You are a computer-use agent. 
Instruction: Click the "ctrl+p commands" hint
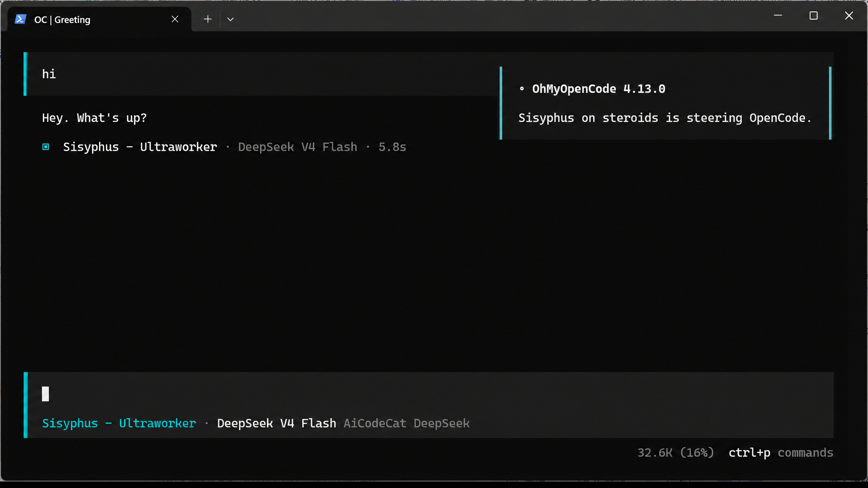pyautogui.click(x=781, y=453)
